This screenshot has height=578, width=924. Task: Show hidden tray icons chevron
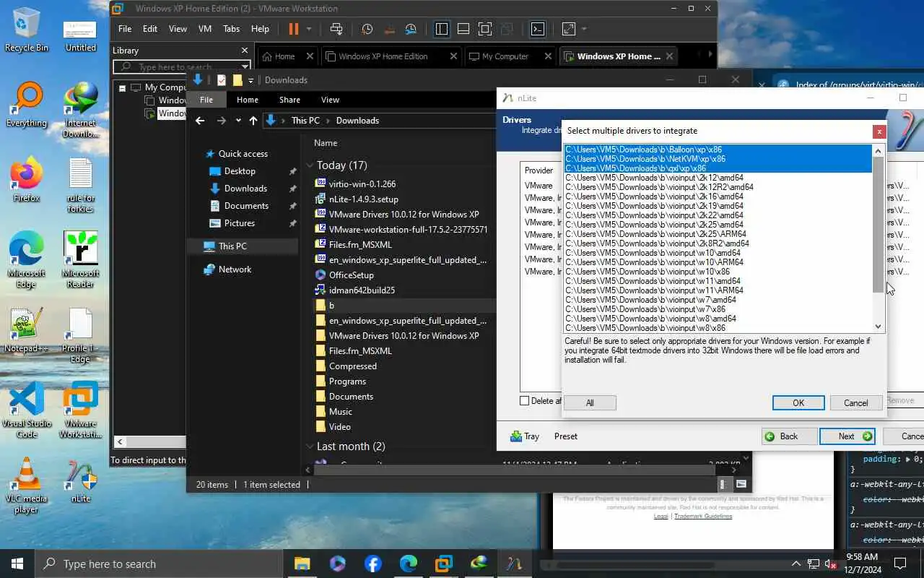(x=796, y=564)
